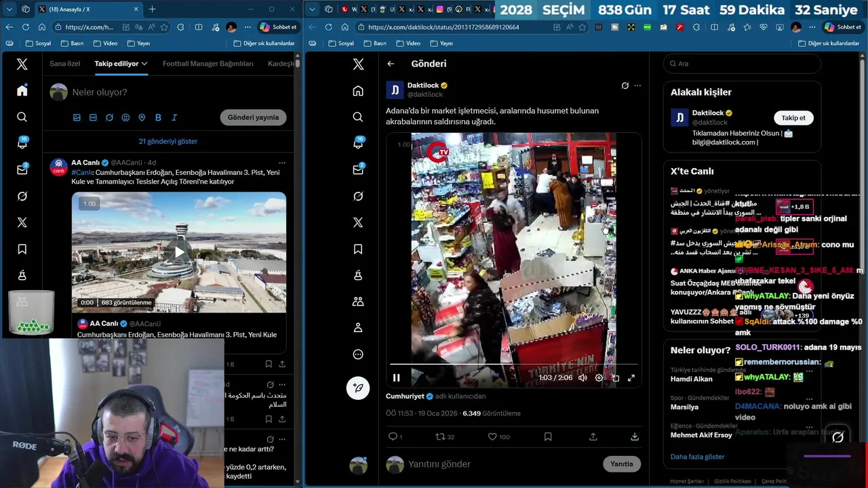The width and height of the screenshot is (868, 488).
Task: Click Daha fazla göster under trends
Action: 697,457
